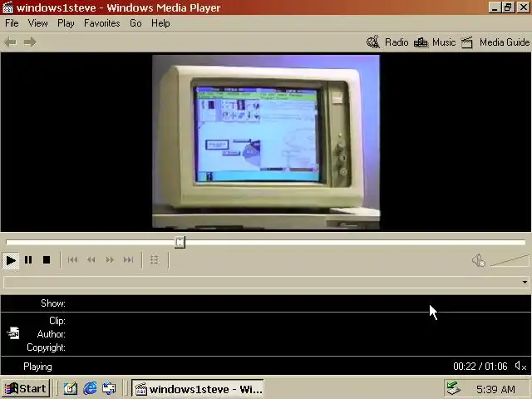Open the Go menu
Viewport: 532px width, 399px height.
[135, 23]
